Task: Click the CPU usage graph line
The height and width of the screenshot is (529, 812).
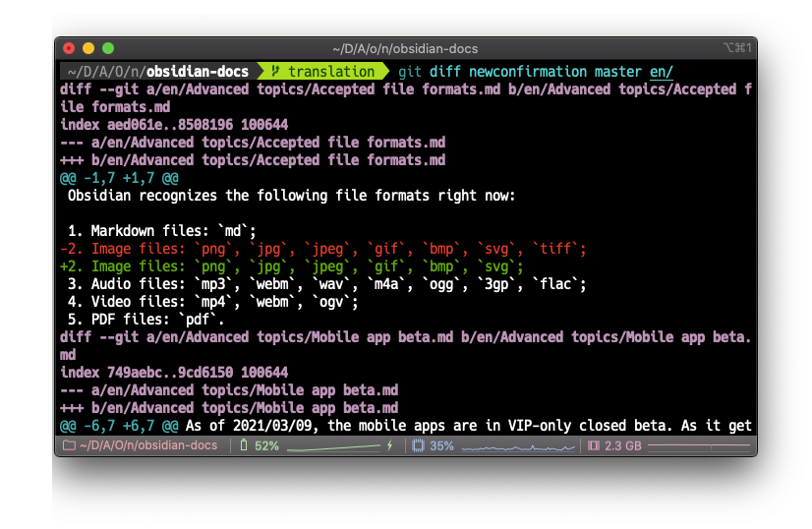Action: tap(518, 447)
